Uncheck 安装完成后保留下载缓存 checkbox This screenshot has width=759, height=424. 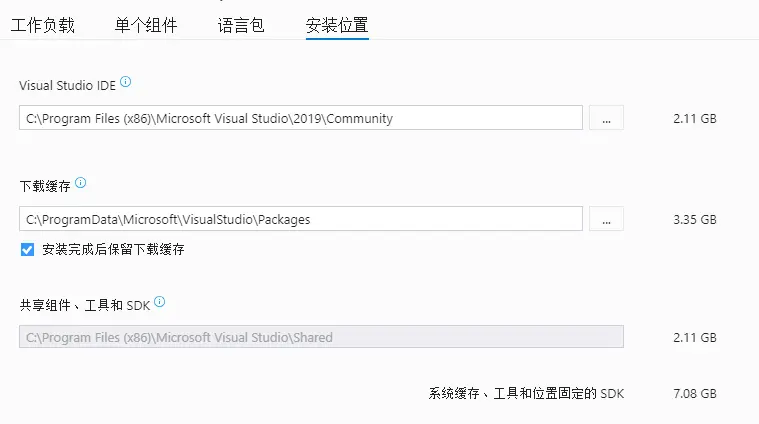click(27, 250)
